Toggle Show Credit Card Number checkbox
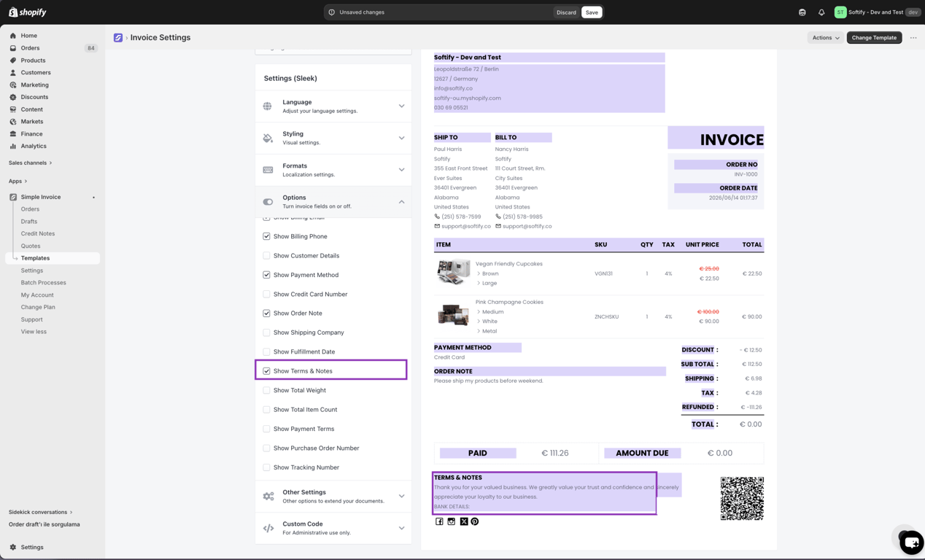This screenshot has width=925, height=560. pos(266,294)
